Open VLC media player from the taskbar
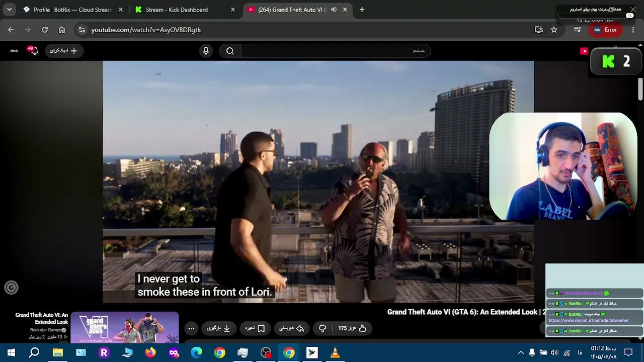Screen dimensions: 644x362 point(335,353)
